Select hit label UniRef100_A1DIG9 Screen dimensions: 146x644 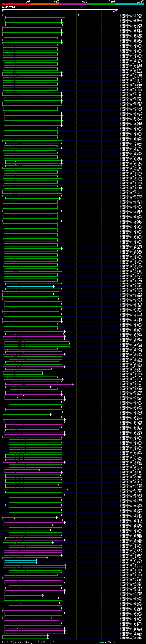coord(131,339)
